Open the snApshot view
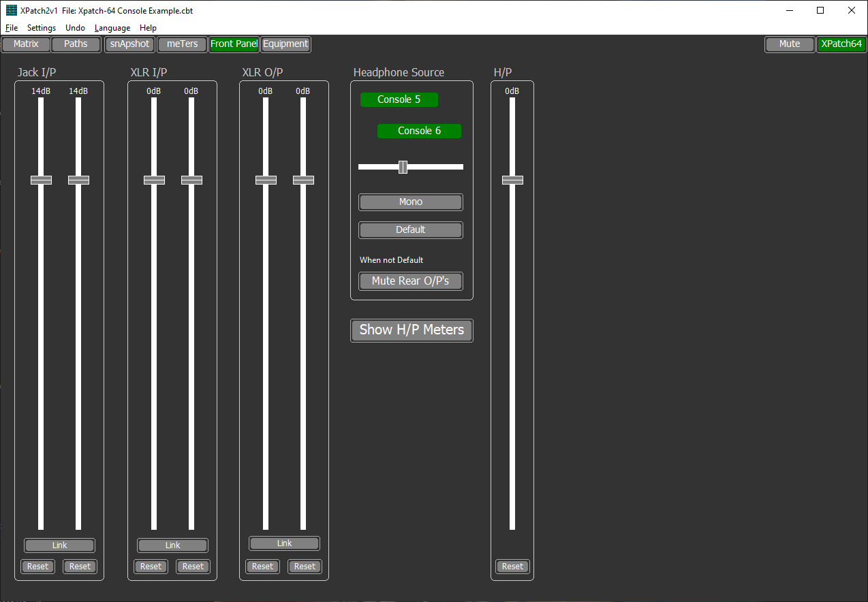 point(129,44)
